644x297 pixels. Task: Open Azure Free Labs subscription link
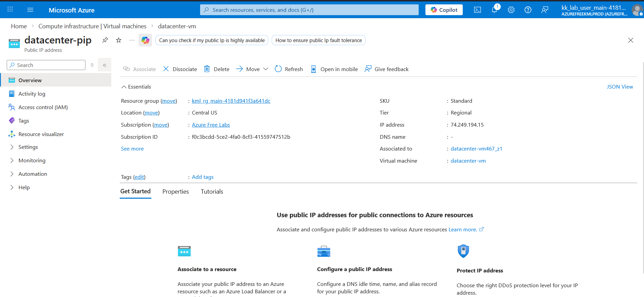(x=211, y=125)
